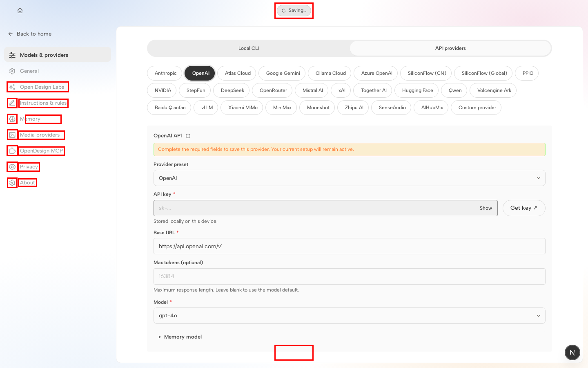Screen dimensions: 588x368
Task: Expand the Memory model section
Action: point(180,337)
